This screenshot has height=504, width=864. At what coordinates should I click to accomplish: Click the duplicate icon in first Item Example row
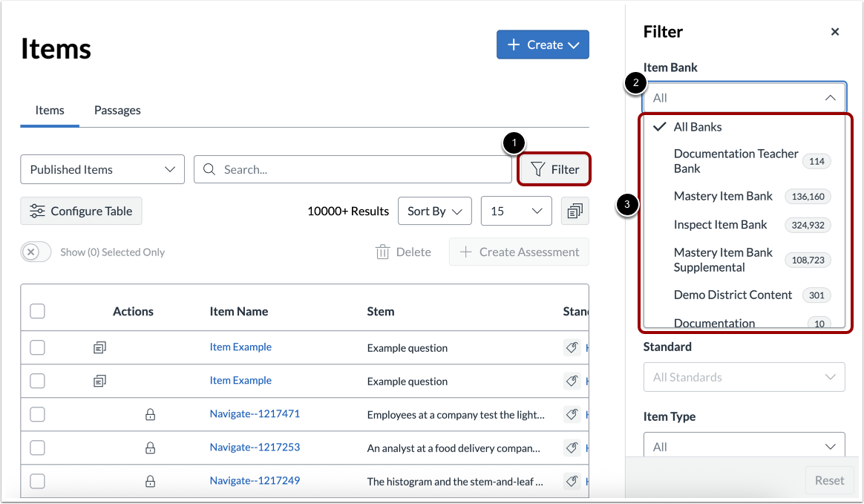[99, 347]
